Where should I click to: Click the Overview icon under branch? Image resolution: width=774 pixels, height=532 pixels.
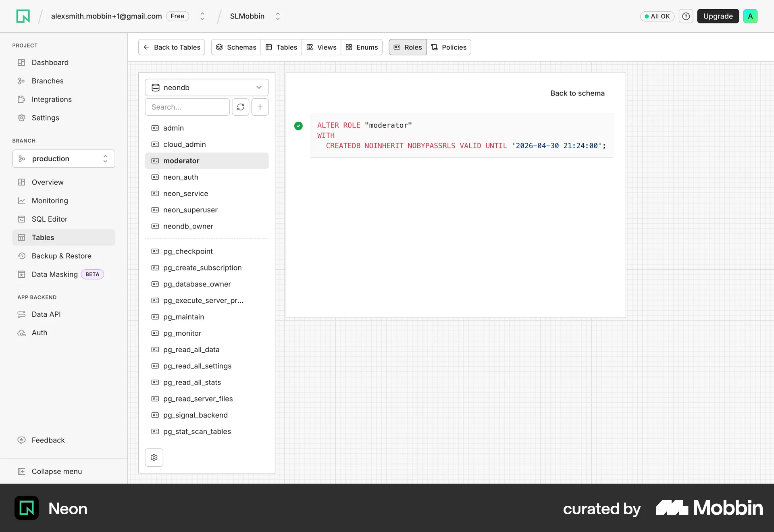(22, 182)
